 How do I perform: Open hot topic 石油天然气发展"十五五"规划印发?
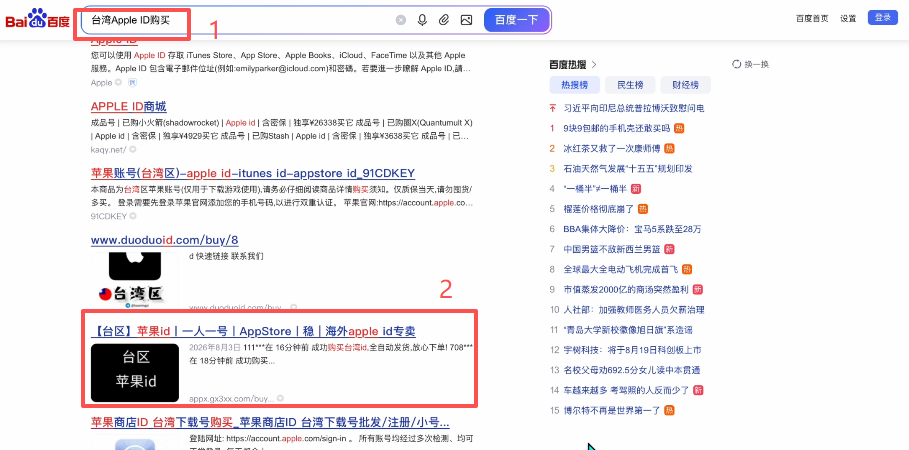[x=628, y=169]
